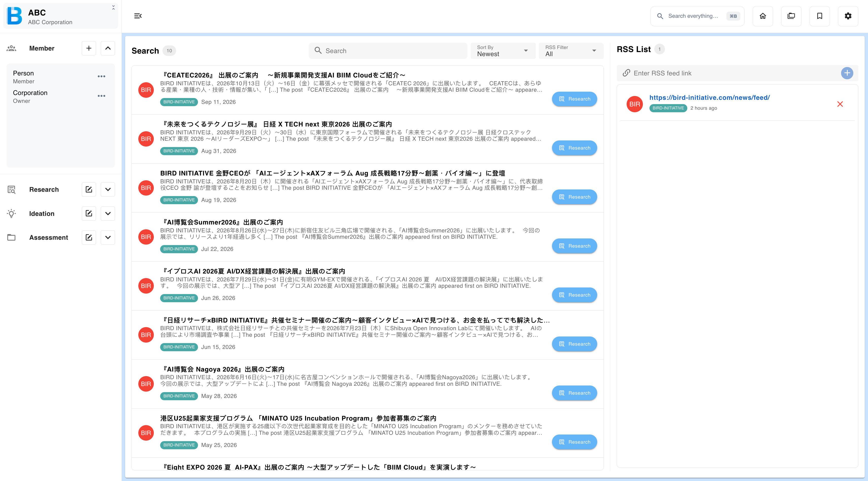Research the 日経 X TECH next article
Screen dimensions: 868x481
[574, 148]
